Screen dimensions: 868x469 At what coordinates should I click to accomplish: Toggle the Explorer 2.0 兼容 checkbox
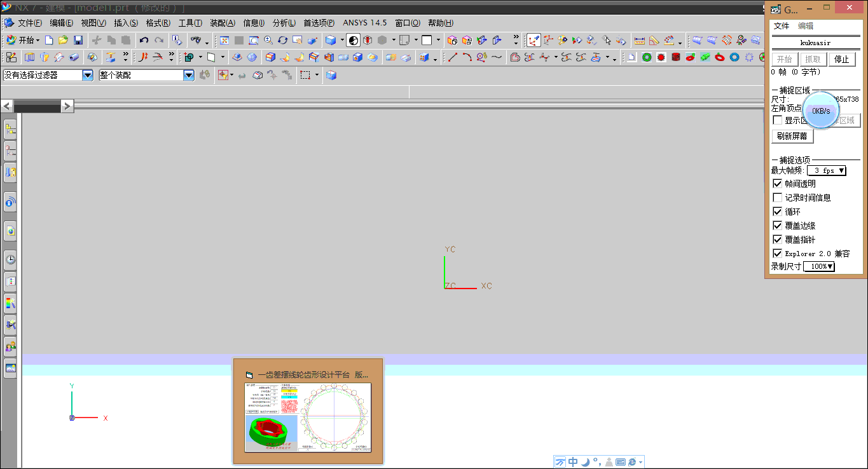click(x=777, y=253)
